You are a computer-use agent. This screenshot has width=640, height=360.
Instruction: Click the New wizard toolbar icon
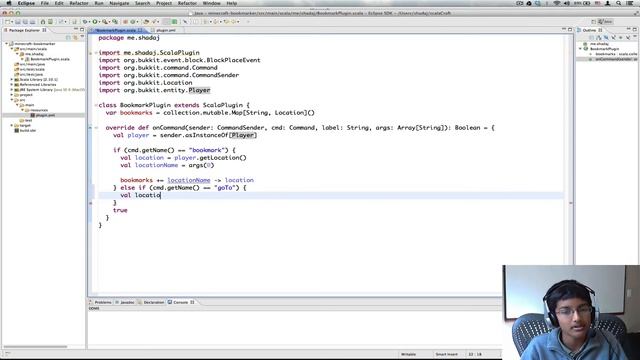click(x=8, y=22)
